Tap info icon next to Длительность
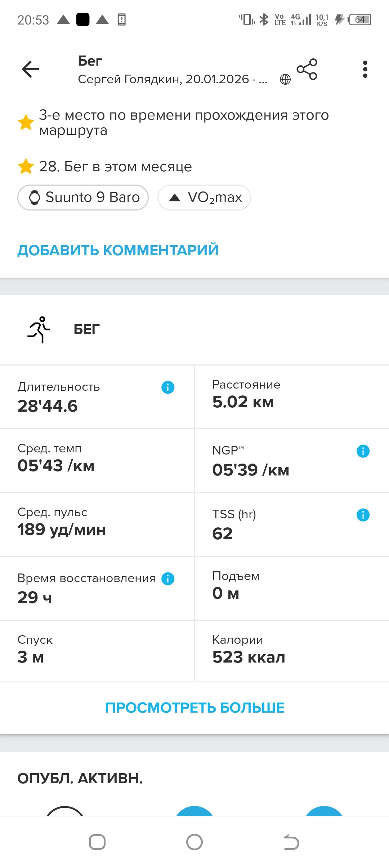The height and width of the screenshot is (868, 389). coord(168,387)
